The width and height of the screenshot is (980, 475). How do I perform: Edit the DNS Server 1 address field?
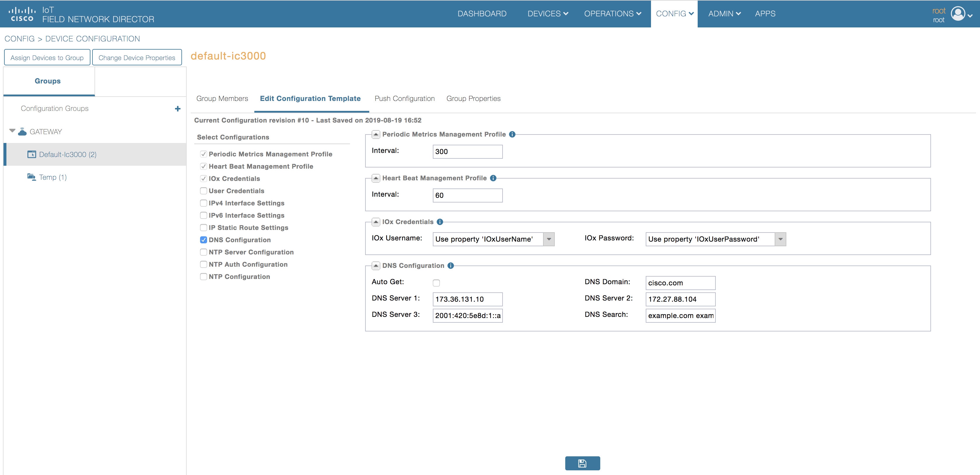tap(467, 299)
